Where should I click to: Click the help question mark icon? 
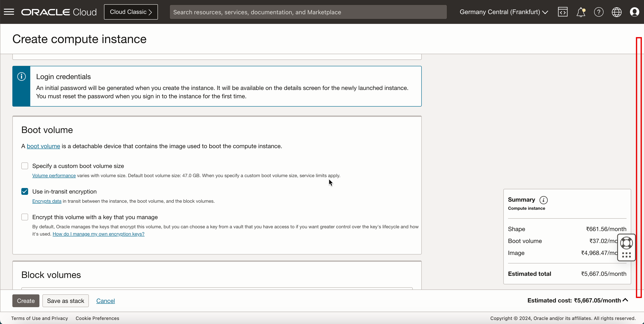pyautogui.click(x=599, y=12)
